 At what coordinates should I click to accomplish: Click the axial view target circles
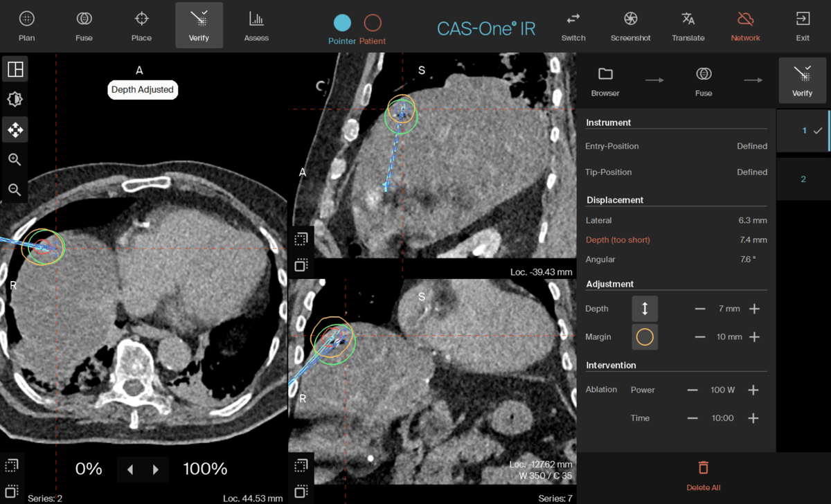click(43, 246)
